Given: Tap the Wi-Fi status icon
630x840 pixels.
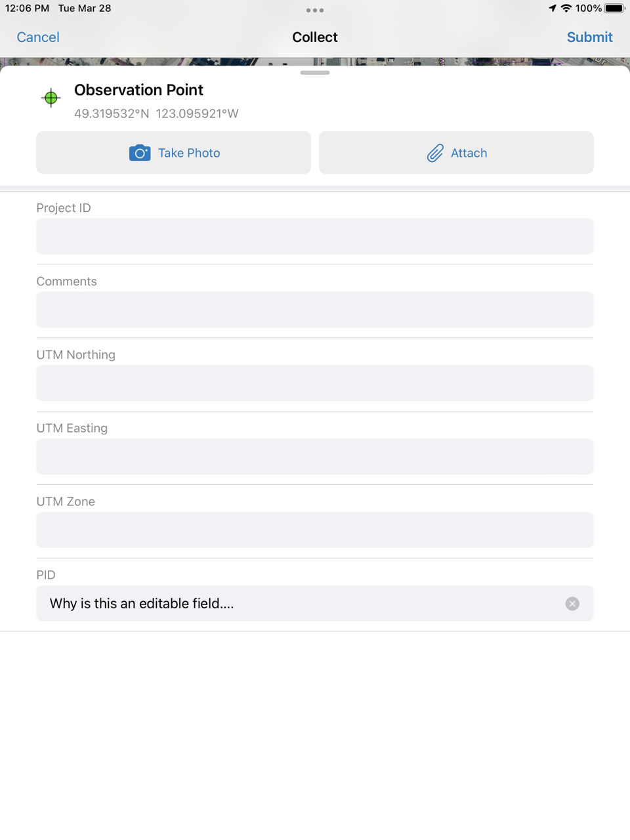Looking at the screenshot, I should [566, 9].
